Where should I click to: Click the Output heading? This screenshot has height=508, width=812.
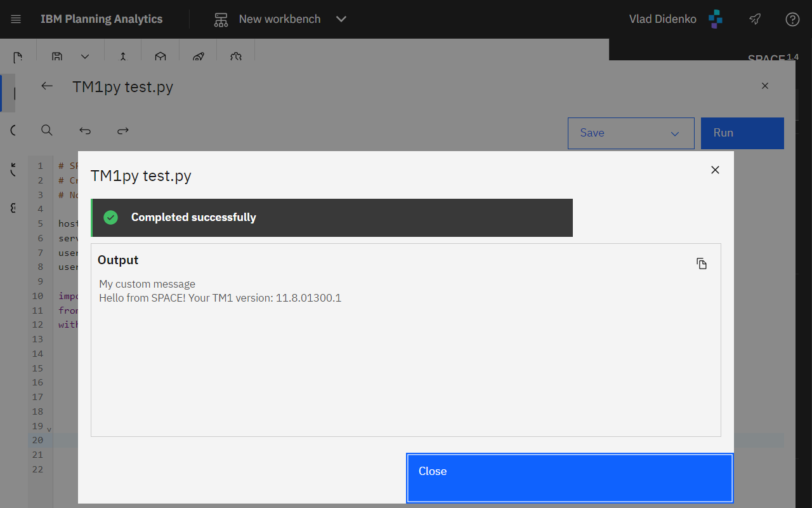(118, 260)
